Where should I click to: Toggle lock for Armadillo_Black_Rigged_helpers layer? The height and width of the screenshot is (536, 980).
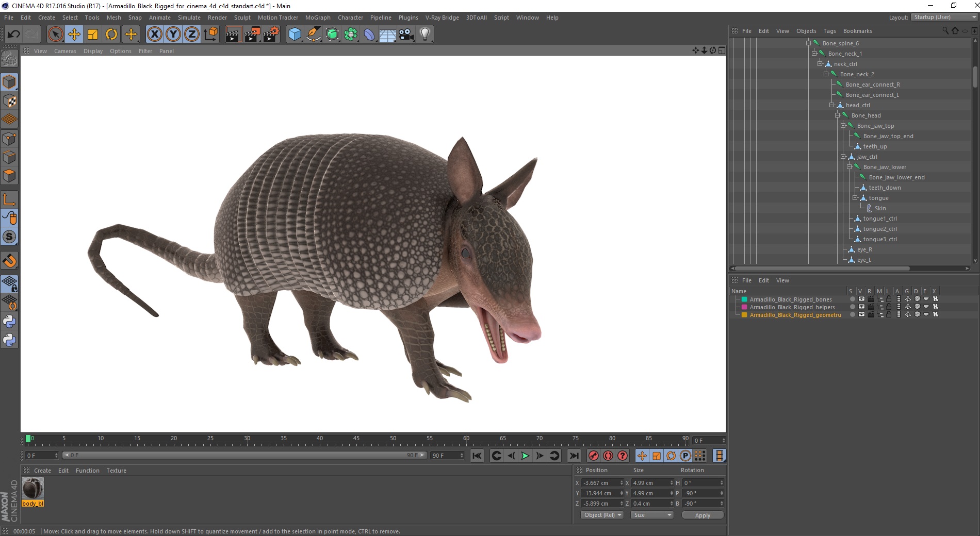(889, 307)
